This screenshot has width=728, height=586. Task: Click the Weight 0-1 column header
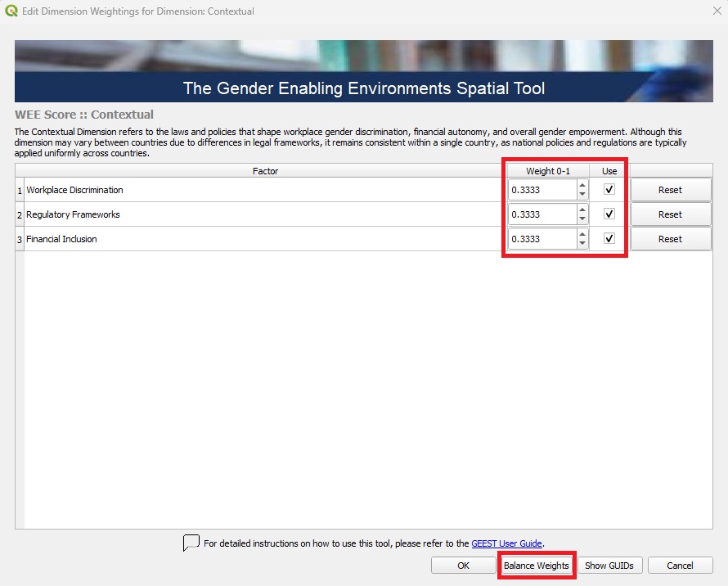pos(548,171)
